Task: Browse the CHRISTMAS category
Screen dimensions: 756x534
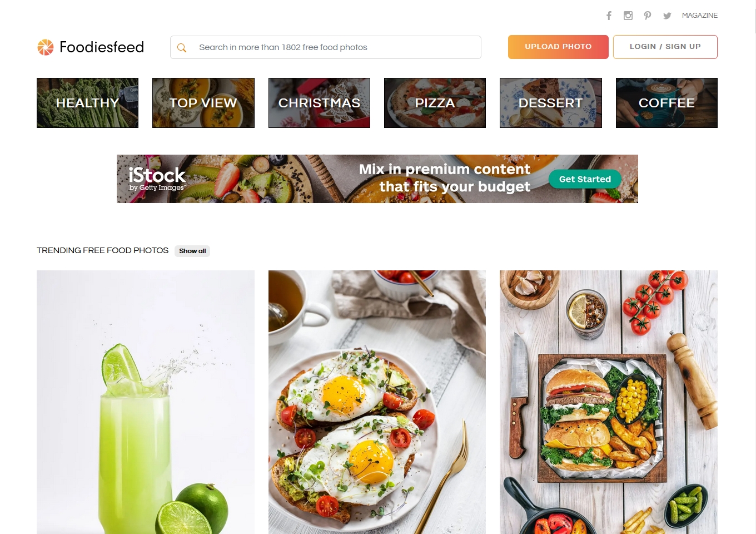Action: point(319,103)
